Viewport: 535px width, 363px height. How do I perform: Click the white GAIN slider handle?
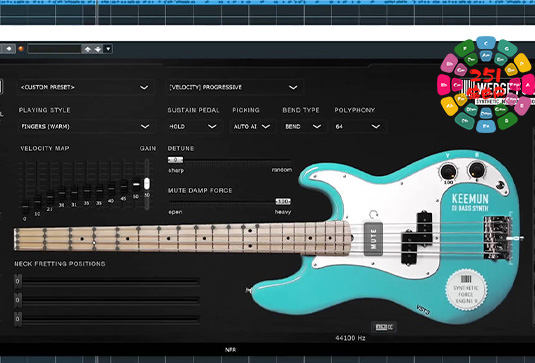147,184
